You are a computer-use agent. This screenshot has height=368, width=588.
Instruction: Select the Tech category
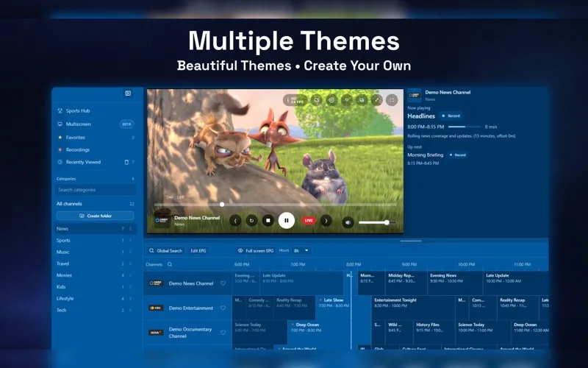(x=96, y=310)
